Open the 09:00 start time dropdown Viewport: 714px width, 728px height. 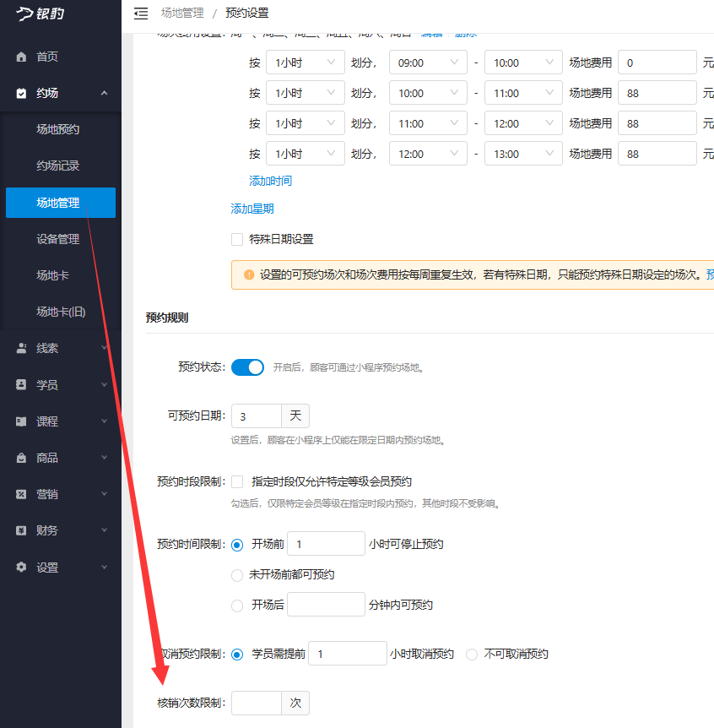(x=426, y=62)
